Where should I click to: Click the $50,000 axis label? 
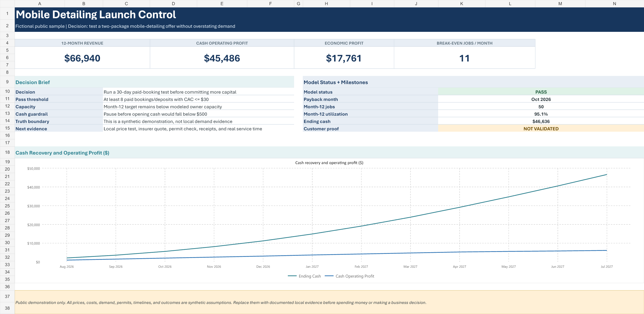[33, 169]
